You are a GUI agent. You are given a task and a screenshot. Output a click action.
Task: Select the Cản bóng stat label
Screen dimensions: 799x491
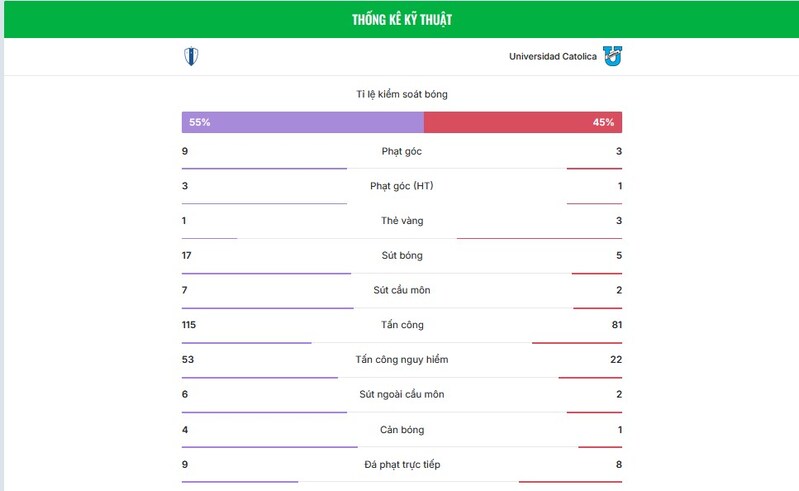coord(401,430)
